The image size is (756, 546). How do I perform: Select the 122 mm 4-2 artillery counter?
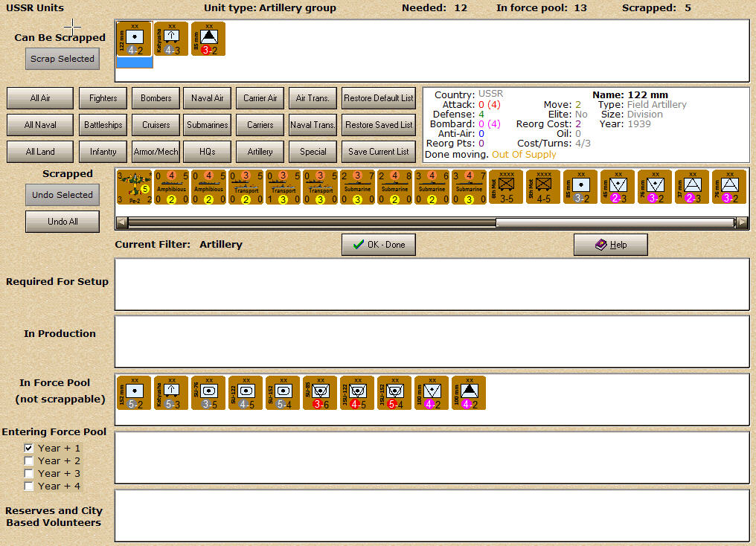pyautogui.click(x=134, y=39)
